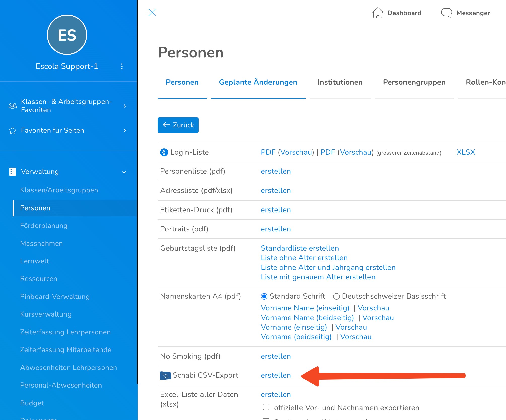The width and height of the screenshot is (506, 420).
Task: Open the Personengruppen tab
Action: (x=414, y=82)
